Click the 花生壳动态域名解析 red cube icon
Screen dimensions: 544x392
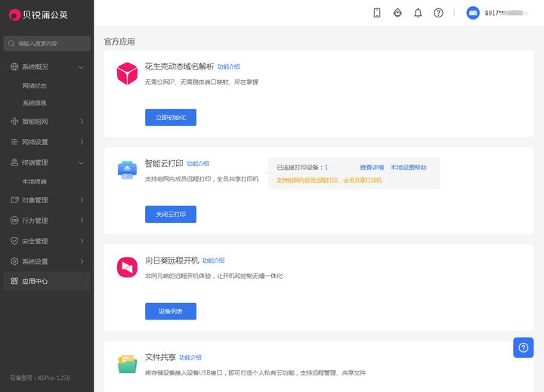point(127,73)
